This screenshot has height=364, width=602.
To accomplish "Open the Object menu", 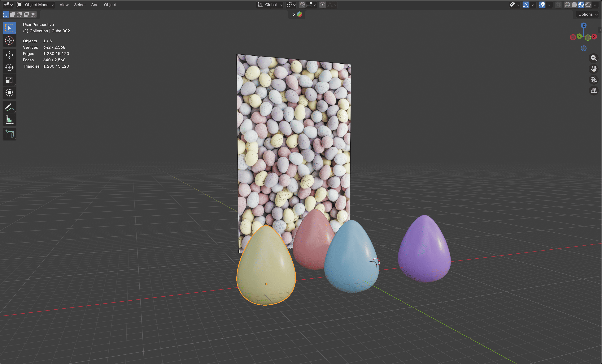I will coord(110,5).
